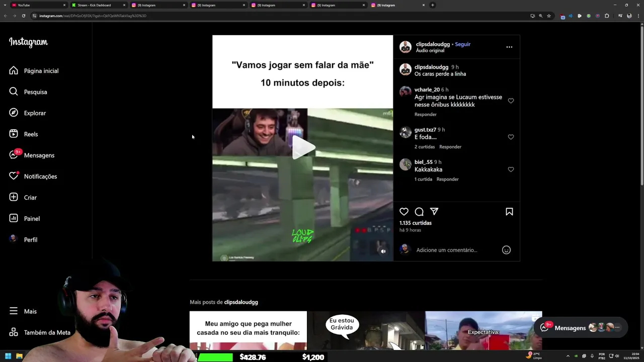
Task: Open biel_.55's profile link
Action: tap(423, 162)
